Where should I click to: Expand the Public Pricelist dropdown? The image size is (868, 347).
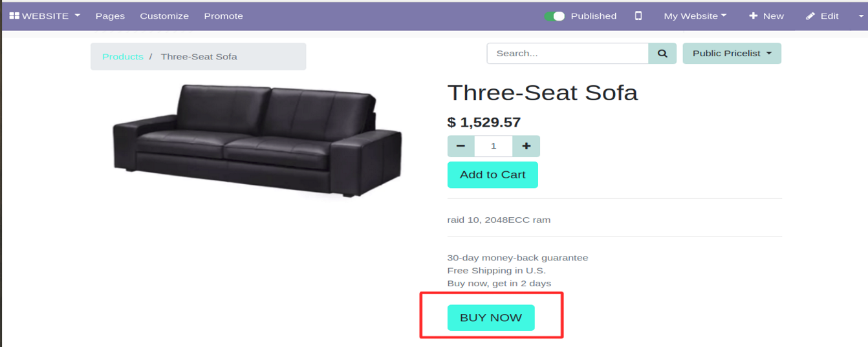732,54
